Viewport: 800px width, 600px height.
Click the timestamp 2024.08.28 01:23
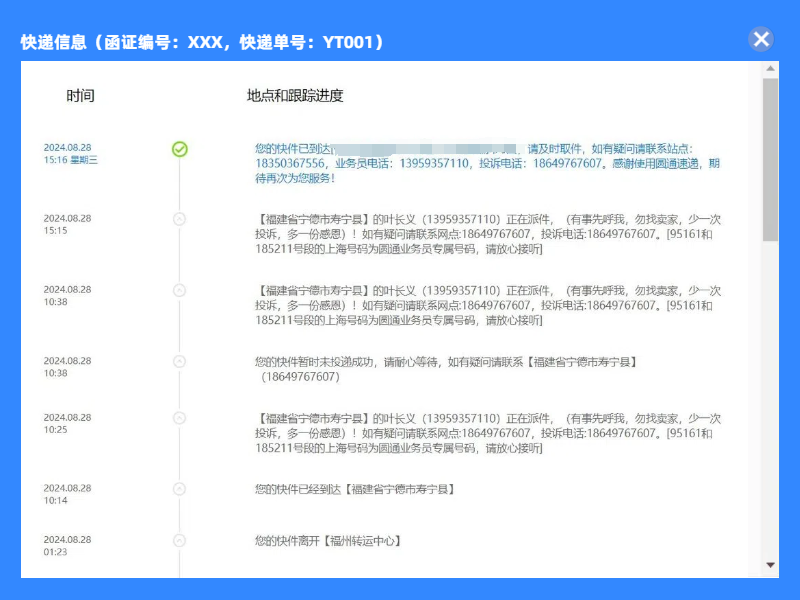click(x=67, y=545)
